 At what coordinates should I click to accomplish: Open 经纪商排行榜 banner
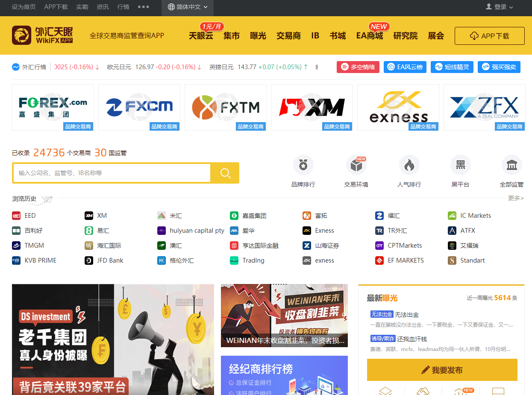[284, 375]
